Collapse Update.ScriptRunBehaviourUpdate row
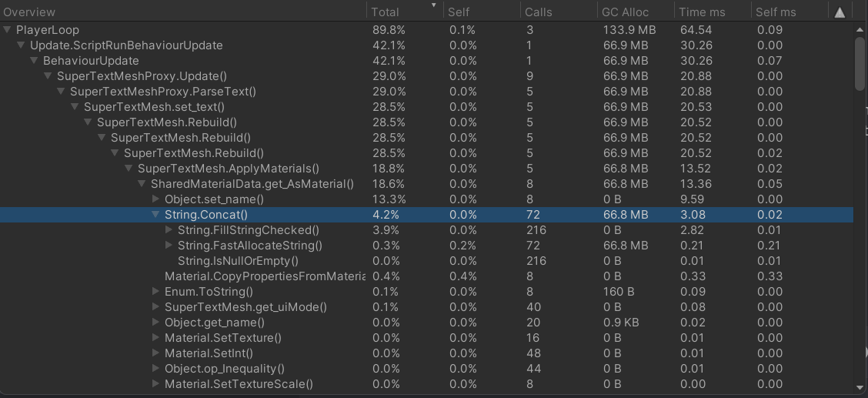 pos(21,45)
